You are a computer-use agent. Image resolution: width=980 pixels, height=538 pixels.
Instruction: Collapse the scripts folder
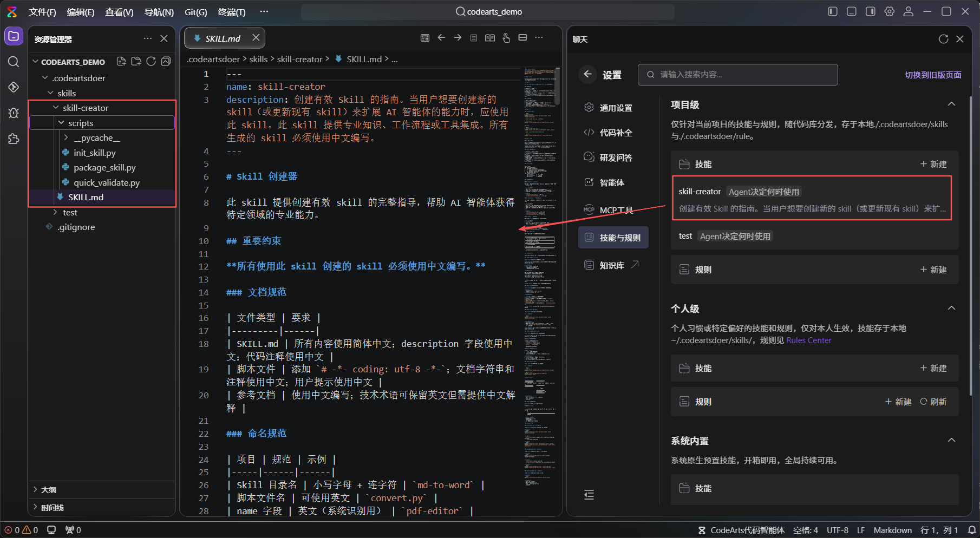click(x=61, y=123)
